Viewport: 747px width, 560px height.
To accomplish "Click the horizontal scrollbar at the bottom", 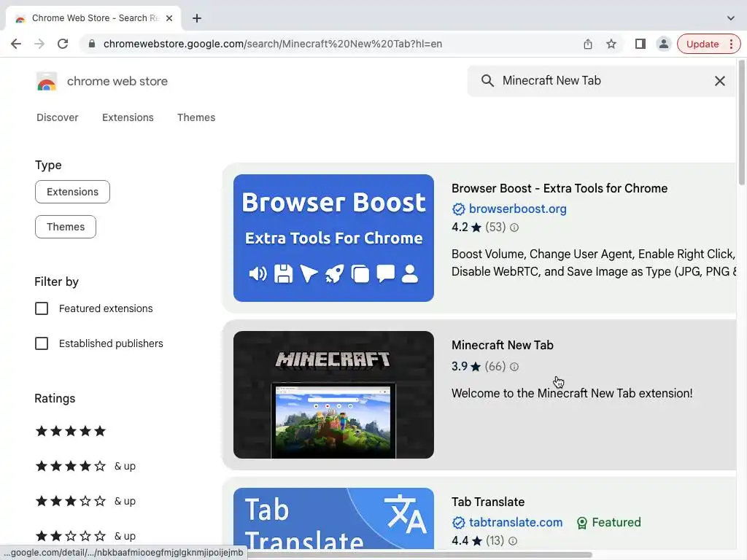I will (419, 555).
